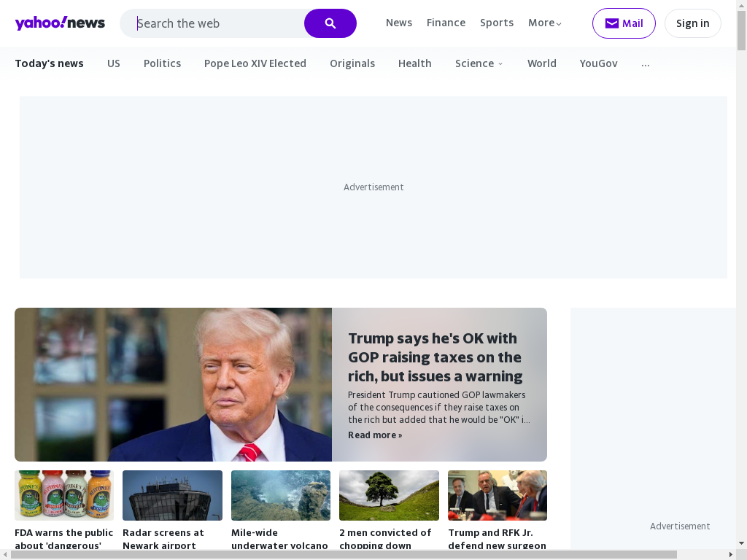Select the Originals tab

352,63
